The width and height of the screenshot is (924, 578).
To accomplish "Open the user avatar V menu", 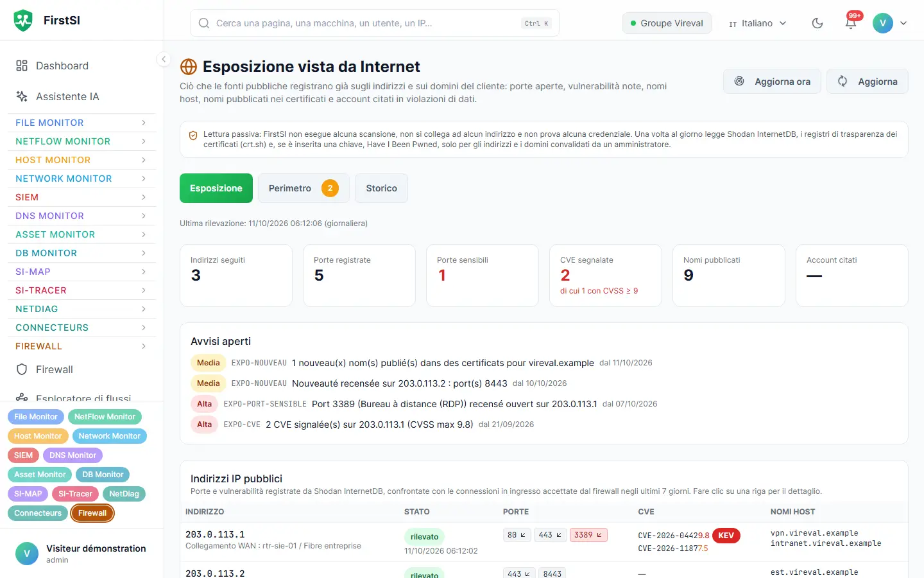I will pyautogui.click(x=883, y=23).
